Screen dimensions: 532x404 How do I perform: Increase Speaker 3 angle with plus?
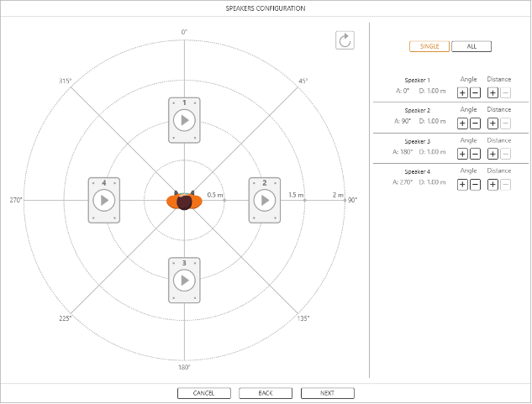point(462,154)
